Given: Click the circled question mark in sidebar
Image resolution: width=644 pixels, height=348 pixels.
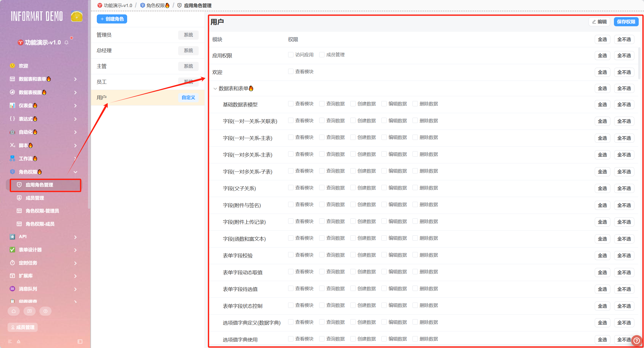Looking at the screenshot, I should click(45, 311).
